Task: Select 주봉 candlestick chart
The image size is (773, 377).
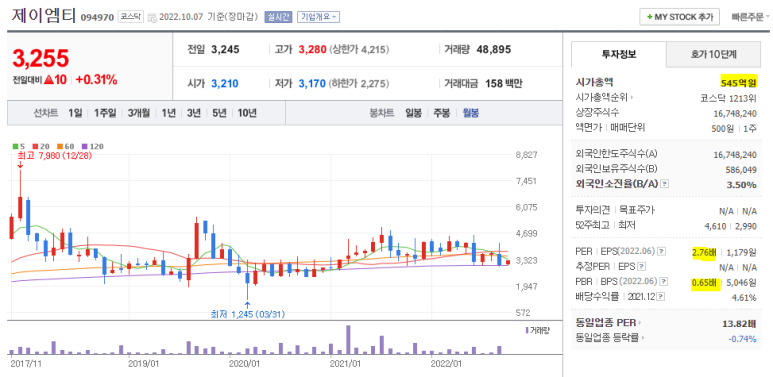Action: [441, 113]
